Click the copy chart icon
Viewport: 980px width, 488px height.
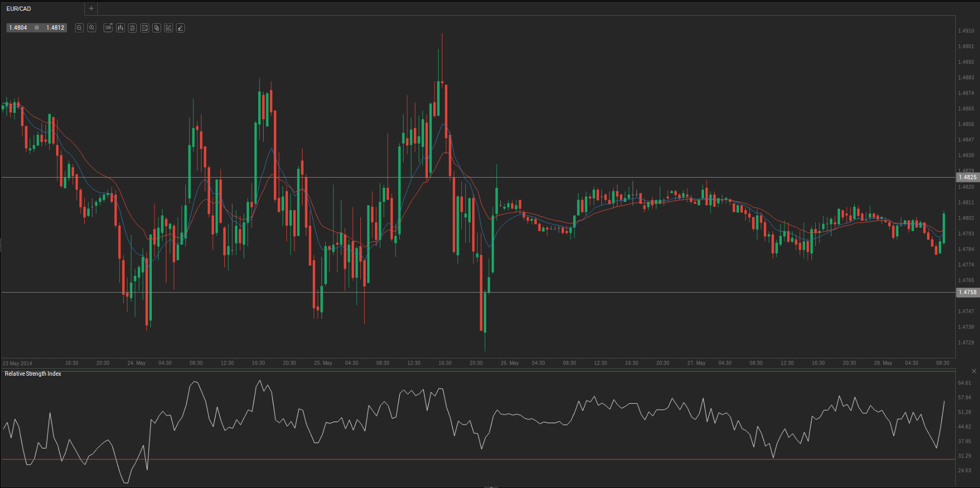[x=157, y=28]
